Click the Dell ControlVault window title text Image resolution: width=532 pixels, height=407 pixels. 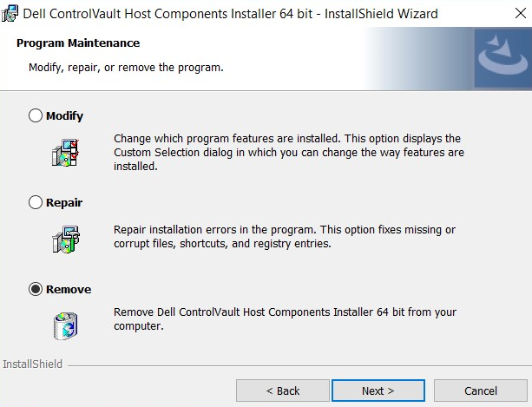(231, 14)
